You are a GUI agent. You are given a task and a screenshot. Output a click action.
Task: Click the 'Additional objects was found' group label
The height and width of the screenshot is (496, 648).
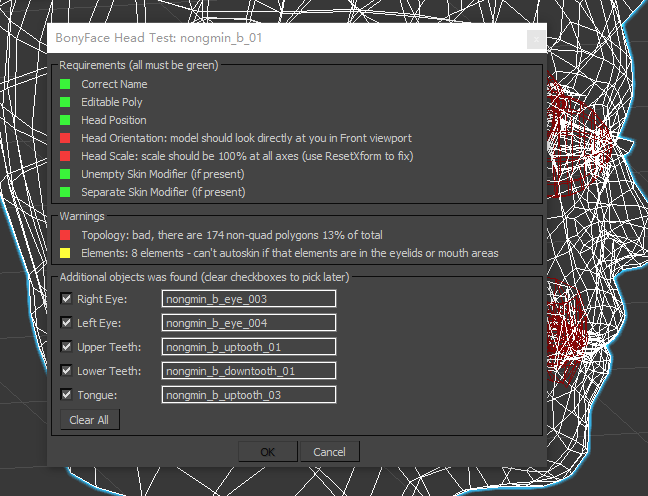(x=205, y=277)
